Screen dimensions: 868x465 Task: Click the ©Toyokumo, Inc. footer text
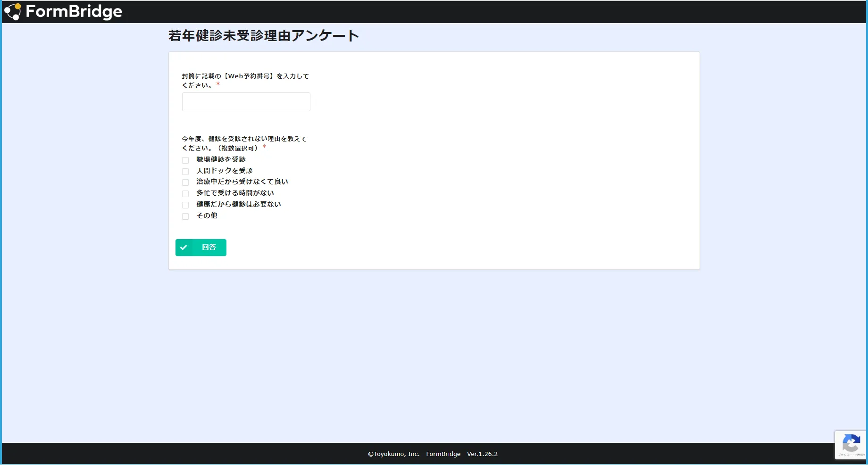393,454
